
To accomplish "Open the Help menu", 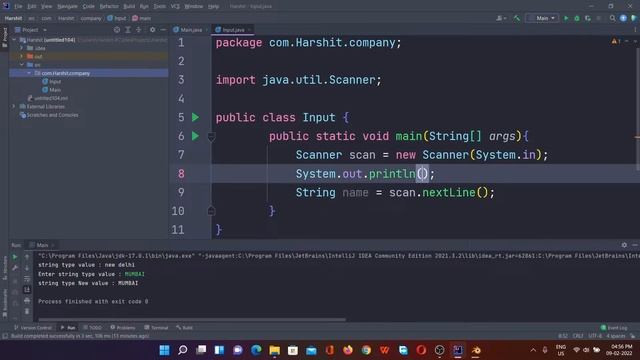I will [x=213, y=7].
